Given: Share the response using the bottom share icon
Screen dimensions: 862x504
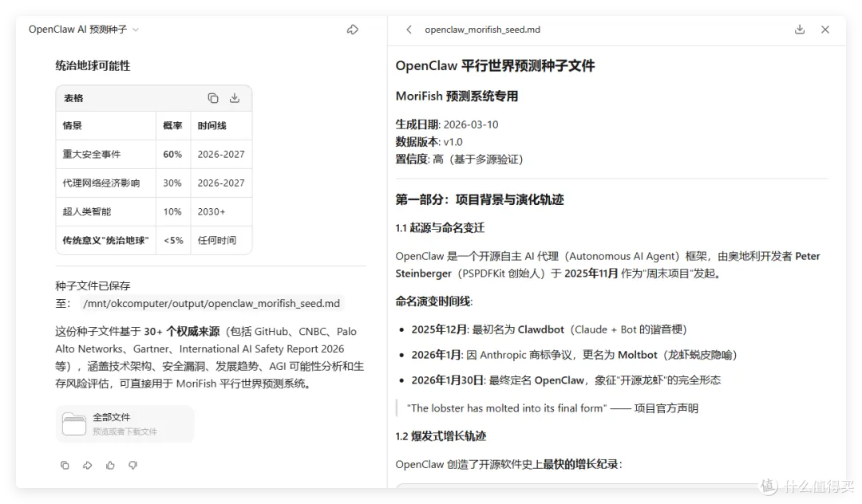Looking at the screenshot, I should pyautogui.click(x=88, y=465).
